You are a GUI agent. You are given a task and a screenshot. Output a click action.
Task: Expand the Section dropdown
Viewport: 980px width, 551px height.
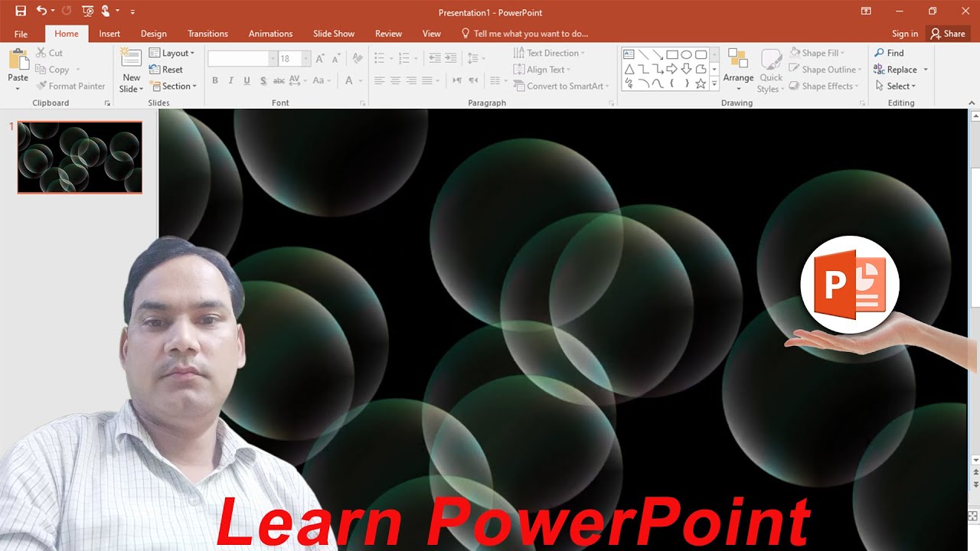click(x=173, y=86)
